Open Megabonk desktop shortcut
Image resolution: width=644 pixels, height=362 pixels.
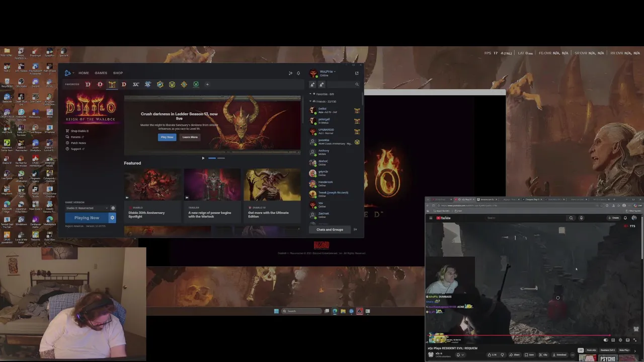tap(7, 190)
